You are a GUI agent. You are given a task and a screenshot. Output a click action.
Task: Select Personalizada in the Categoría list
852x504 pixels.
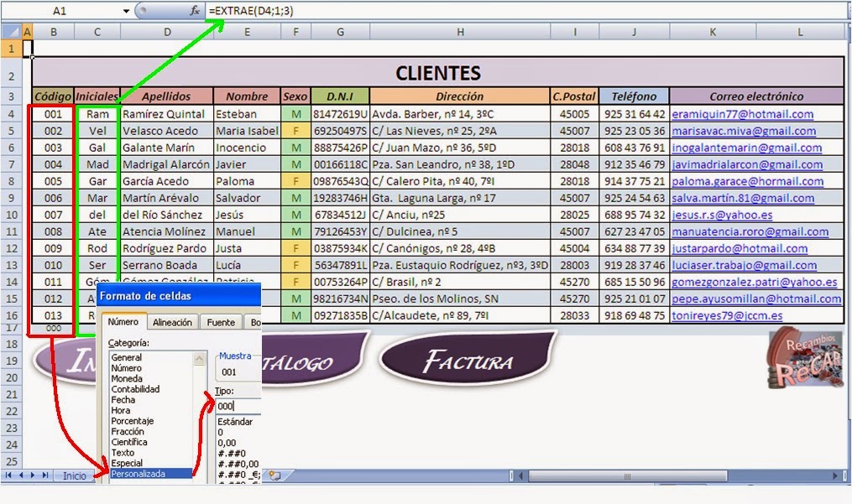point(139,473)
